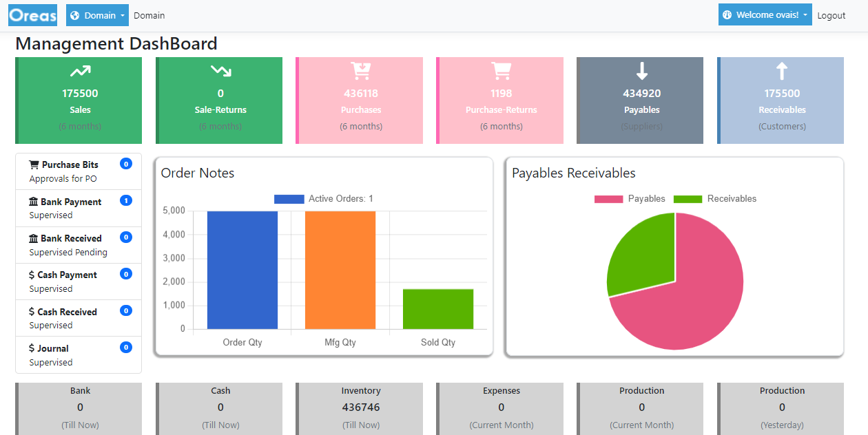Click the Sale-Returns trending-down arrow icon
Screen dimensions: 868x435
tap(220, 71)
